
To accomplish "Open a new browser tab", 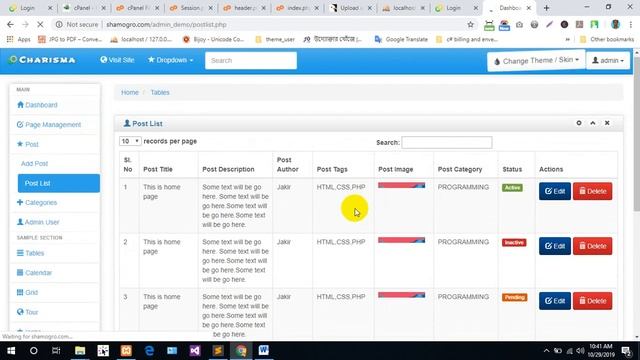I will point(546,8).
